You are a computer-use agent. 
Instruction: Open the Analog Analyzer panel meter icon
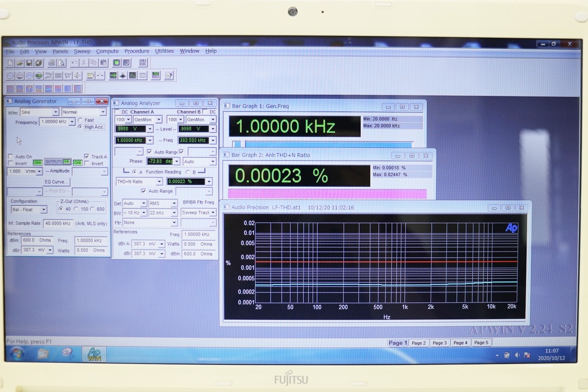(x=20, y=76)
